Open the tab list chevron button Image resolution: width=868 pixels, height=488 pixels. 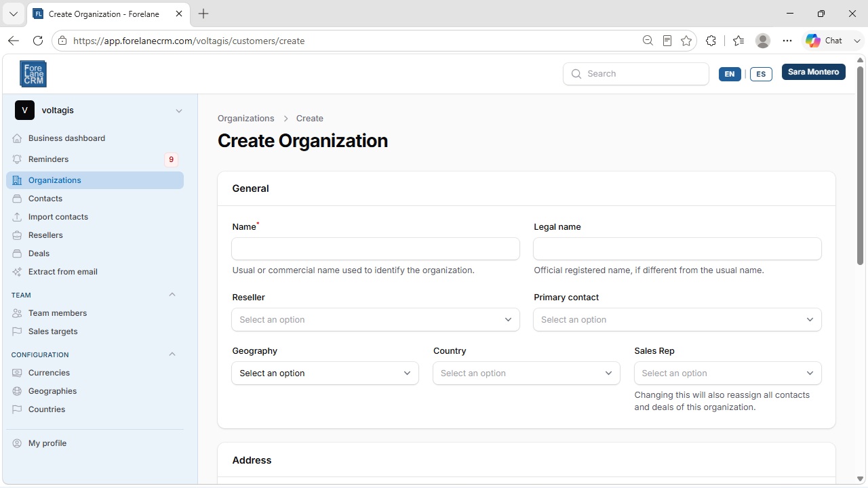click(14, 14)
